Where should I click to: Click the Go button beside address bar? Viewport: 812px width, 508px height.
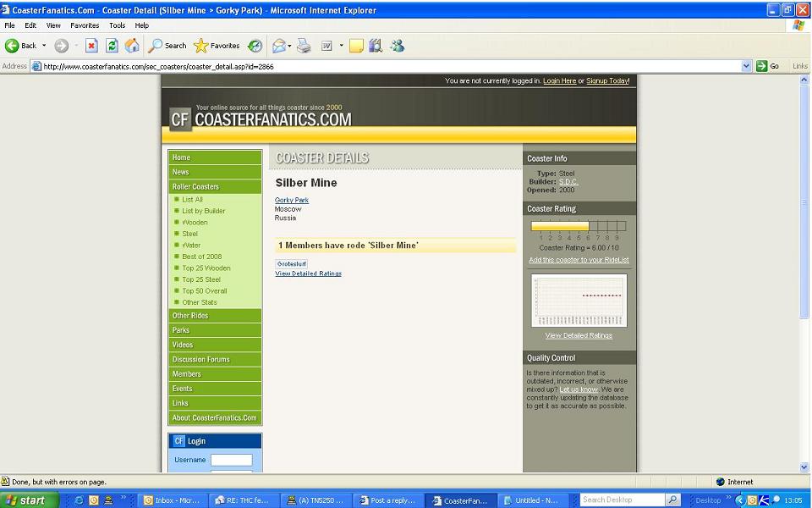pyautogui.click(x=767, y=66)
